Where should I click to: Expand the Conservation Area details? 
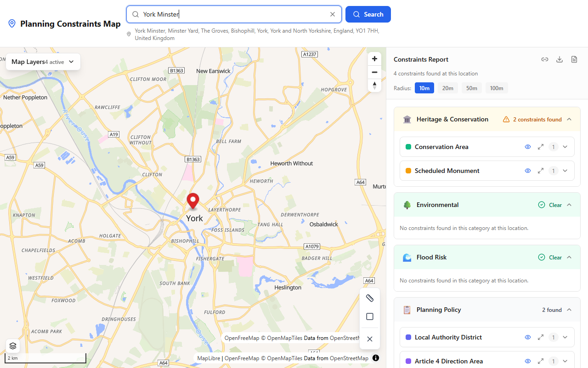click(x=565, y=147)
